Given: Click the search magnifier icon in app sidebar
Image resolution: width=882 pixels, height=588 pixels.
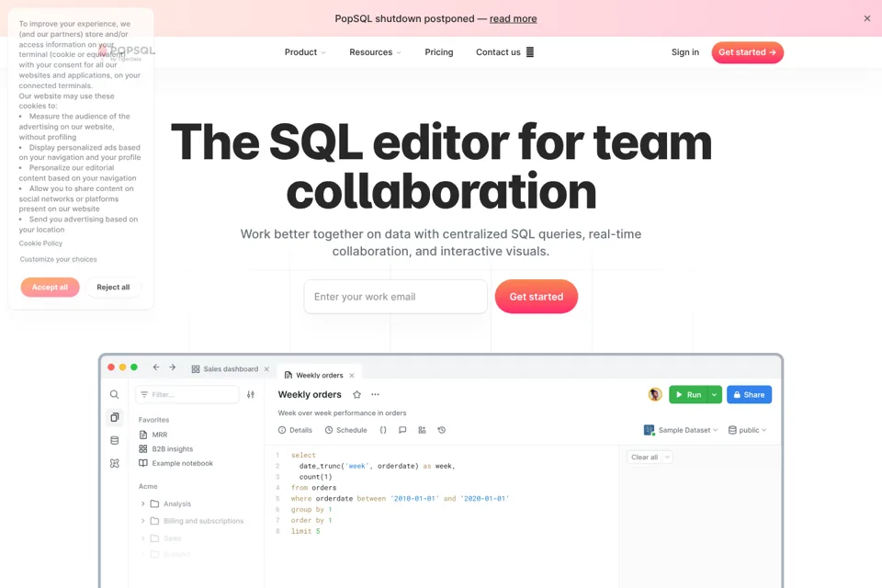Looking at the screenshot, I should click(114, 394).
